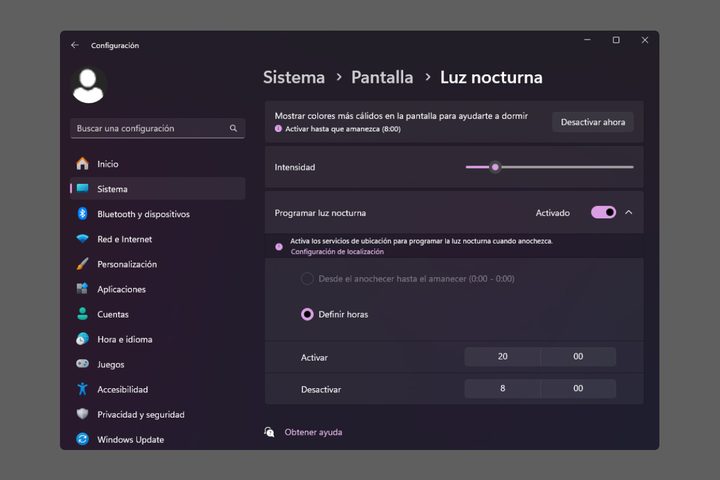Open Privacidad y seguridad settings
Screen dimensions: 720x480
coord(158,414)
